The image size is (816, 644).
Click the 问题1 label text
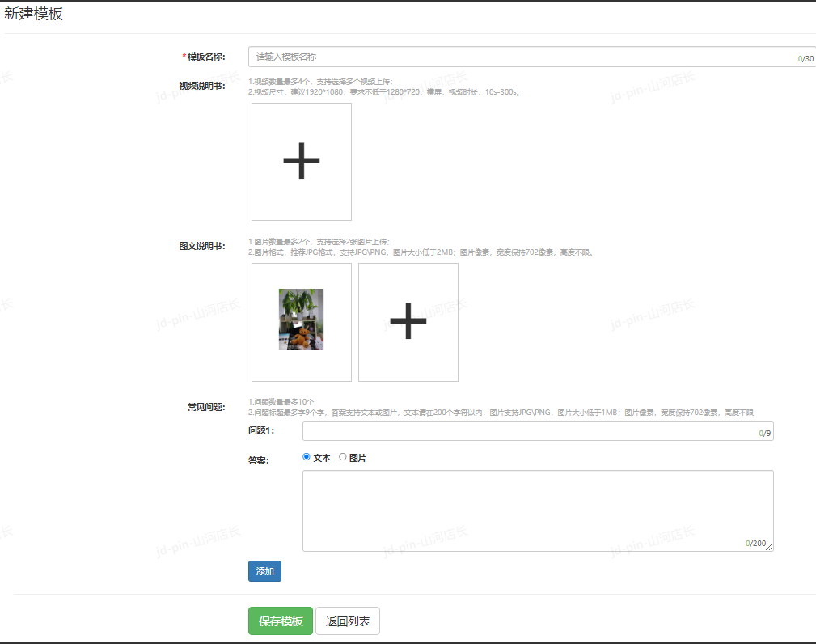click(261, 431)
